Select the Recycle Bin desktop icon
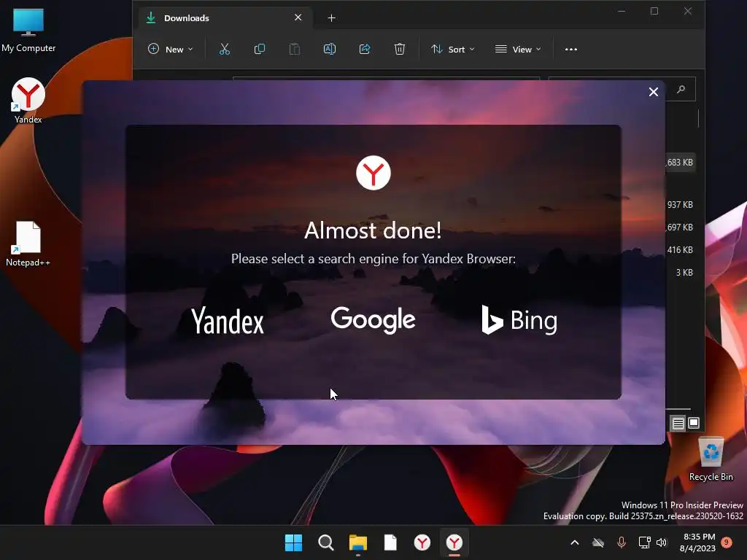 (x=711, y=459)
